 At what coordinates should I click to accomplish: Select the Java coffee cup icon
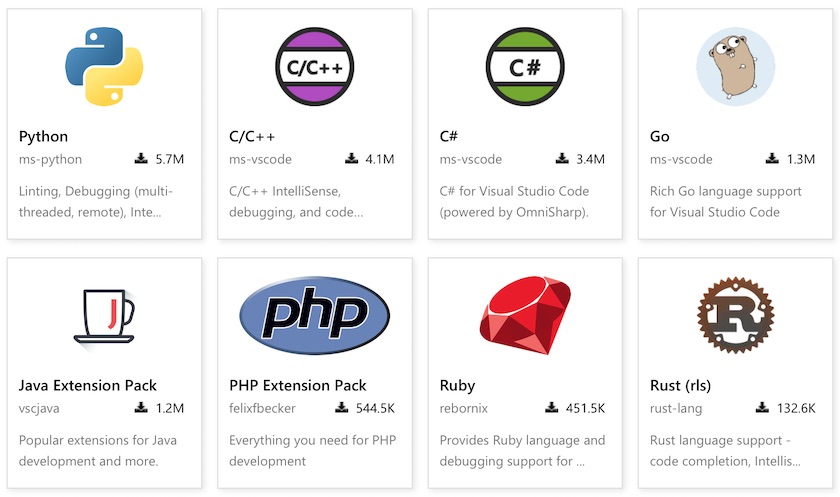coord(104,317)
